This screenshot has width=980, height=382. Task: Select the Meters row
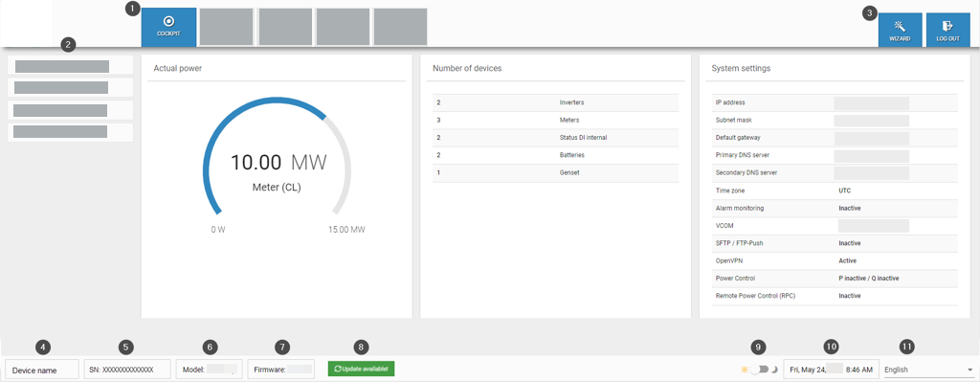[x=556, y=120]
